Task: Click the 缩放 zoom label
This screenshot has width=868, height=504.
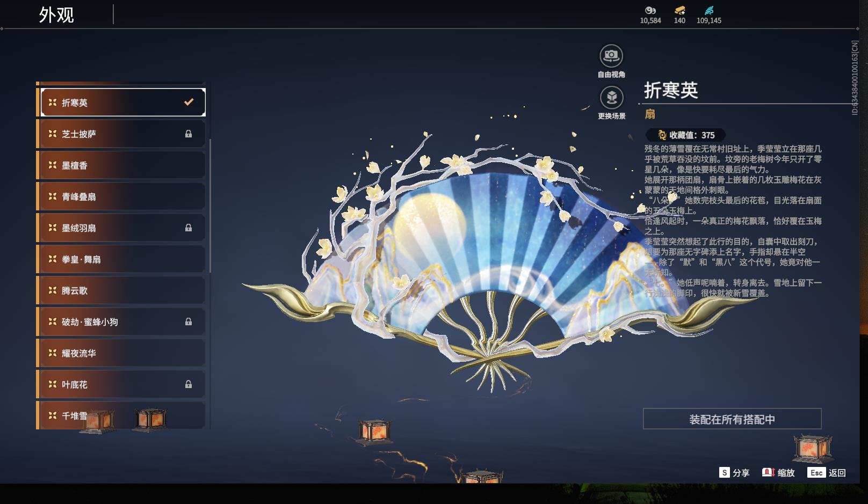Action: (786, 473)
